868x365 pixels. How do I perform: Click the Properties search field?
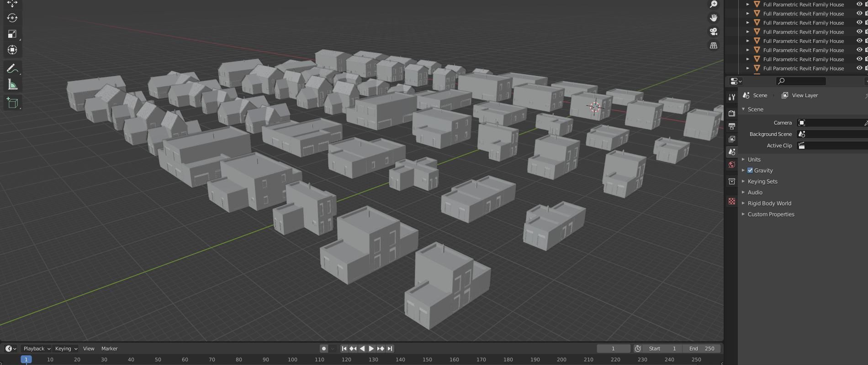pyautogui.click(x=801, y=81)
